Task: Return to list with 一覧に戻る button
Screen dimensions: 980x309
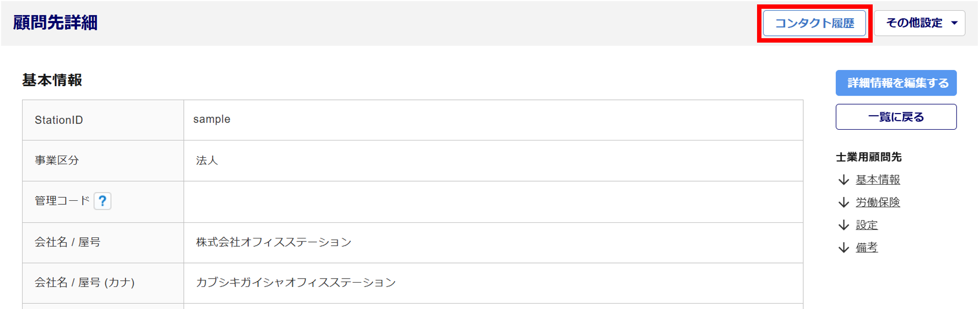Action: (x=896, y=117)
